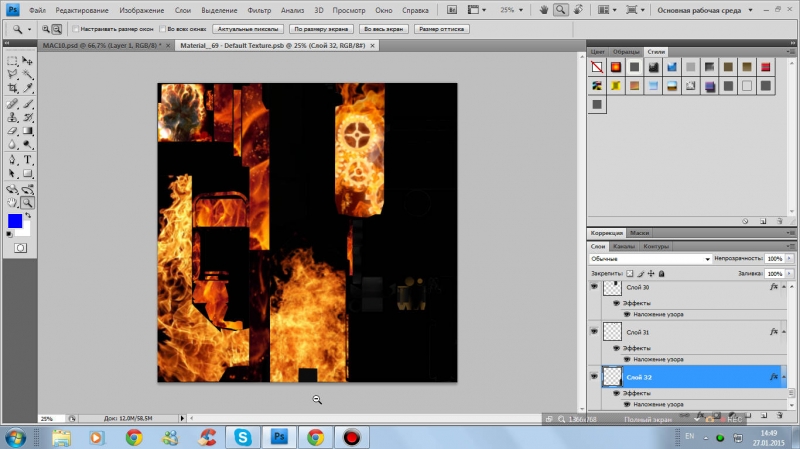This screenshot has width=800, height=449.
Task: Toggle Эффекты visibility under Слой 31
Action: (x=616, y=348)
